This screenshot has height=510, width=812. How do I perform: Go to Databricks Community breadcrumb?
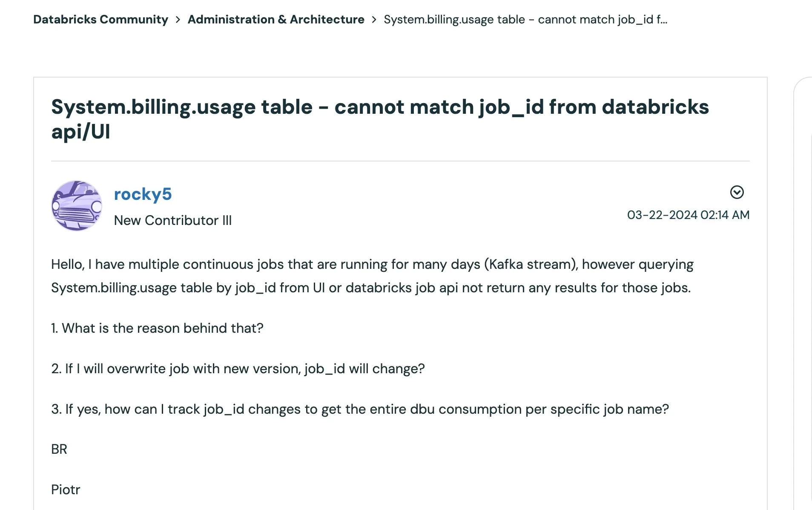click(101, 19)
